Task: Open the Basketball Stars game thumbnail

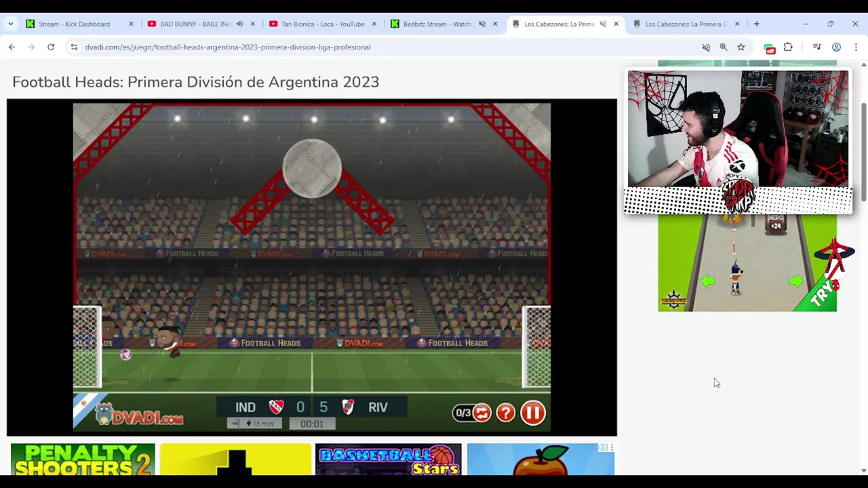Action: (x=389, y=460)
